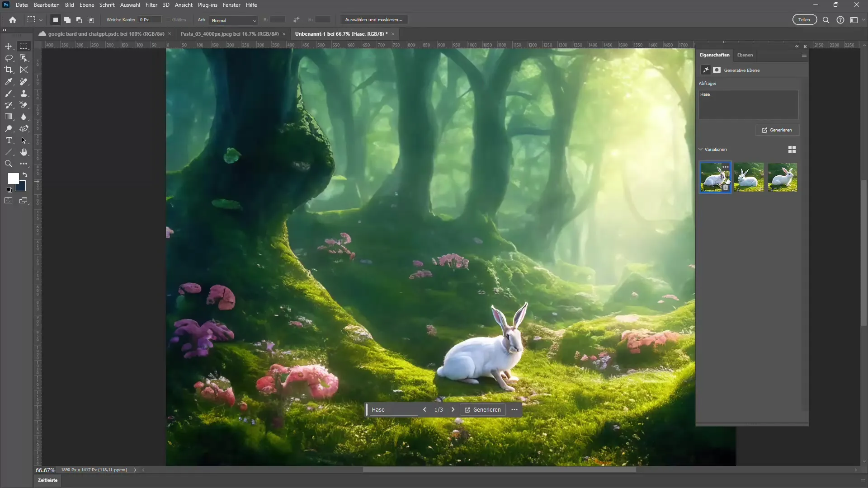
Task: Select the Lasso tool
Action: pyautogui.click(x=8, y=58)
